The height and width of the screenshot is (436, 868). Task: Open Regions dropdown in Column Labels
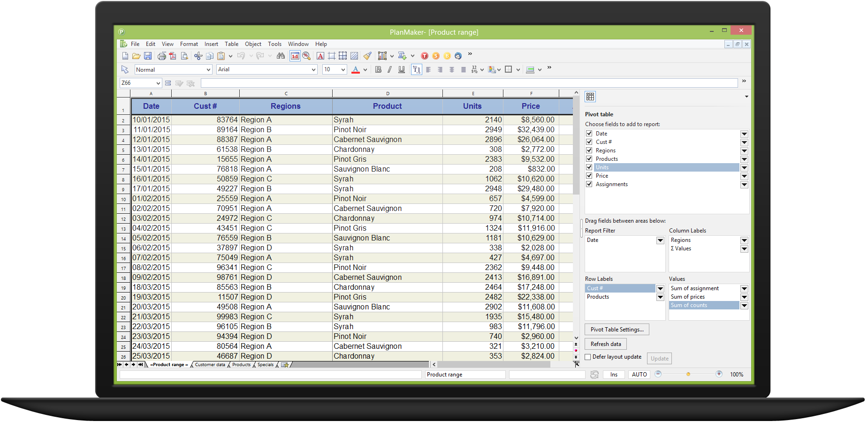tap(744, 241)
